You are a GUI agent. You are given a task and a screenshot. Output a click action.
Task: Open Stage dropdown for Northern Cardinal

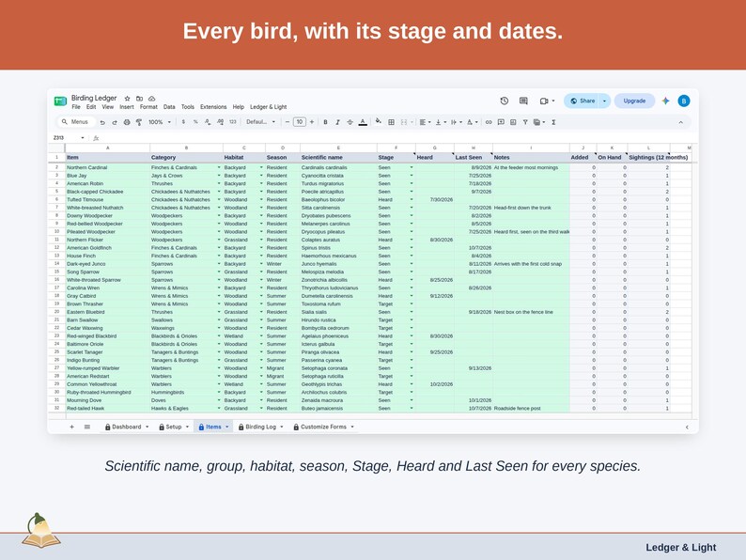(412, 167)
